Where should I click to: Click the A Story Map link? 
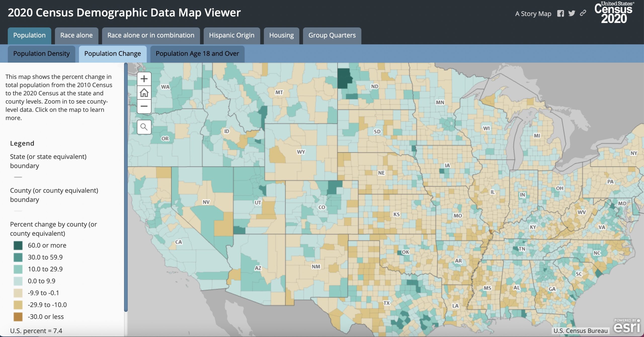pyautogui.click(x=533, y=14)
